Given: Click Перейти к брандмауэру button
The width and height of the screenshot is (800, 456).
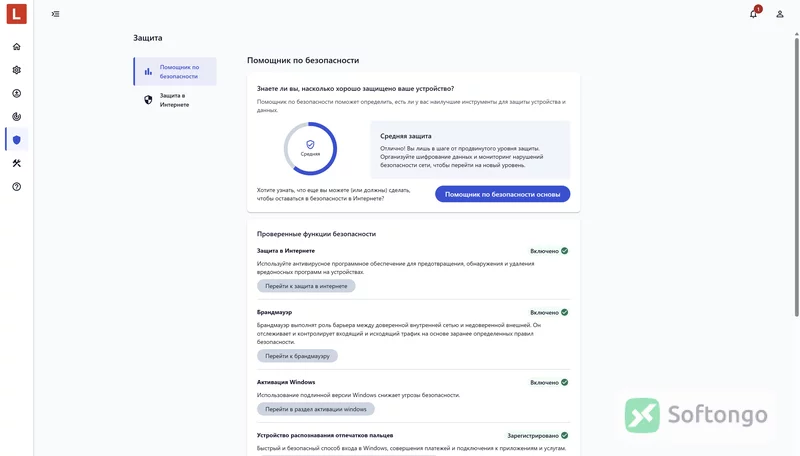Looking at the screenshot, I should [x=297, y=356].
